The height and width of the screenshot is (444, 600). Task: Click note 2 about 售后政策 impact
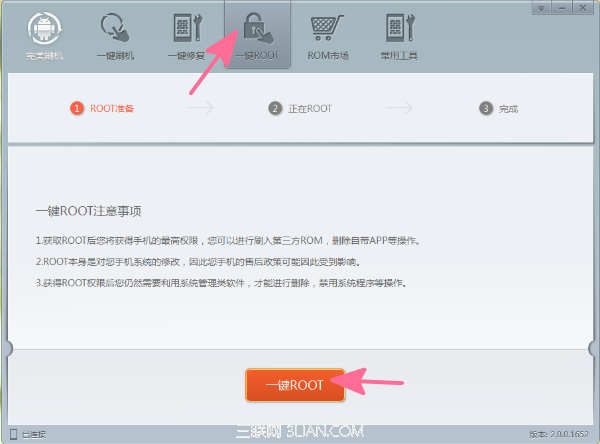198,262
